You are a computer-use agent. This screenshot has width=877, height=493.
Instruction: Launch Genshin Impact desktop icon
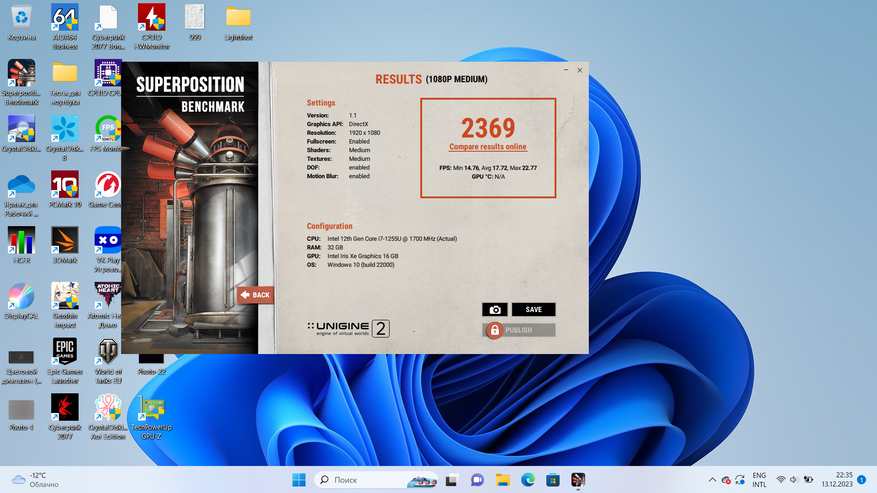pos(64,301)
